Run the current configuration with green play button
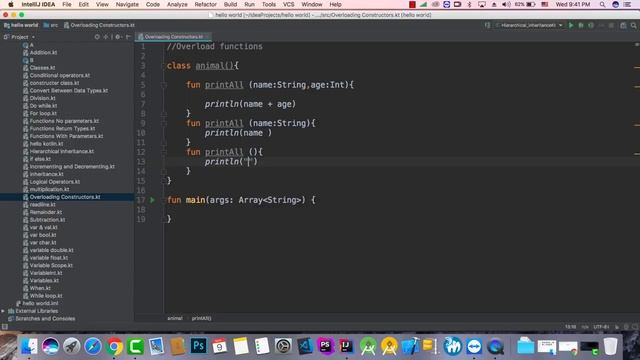This screenshot has height=360, width=640. (x=571, y=25)
